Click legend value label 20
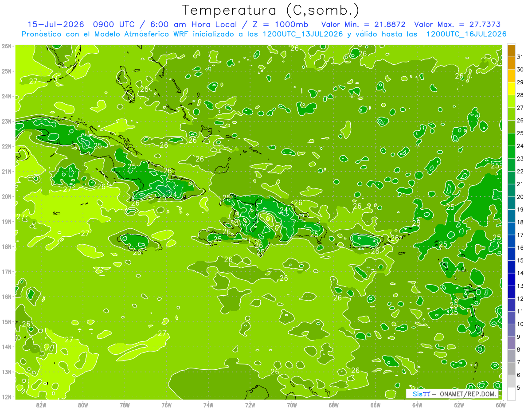Image resolution: width=532 pixels, height=411 pixels. tap(520, 197)
